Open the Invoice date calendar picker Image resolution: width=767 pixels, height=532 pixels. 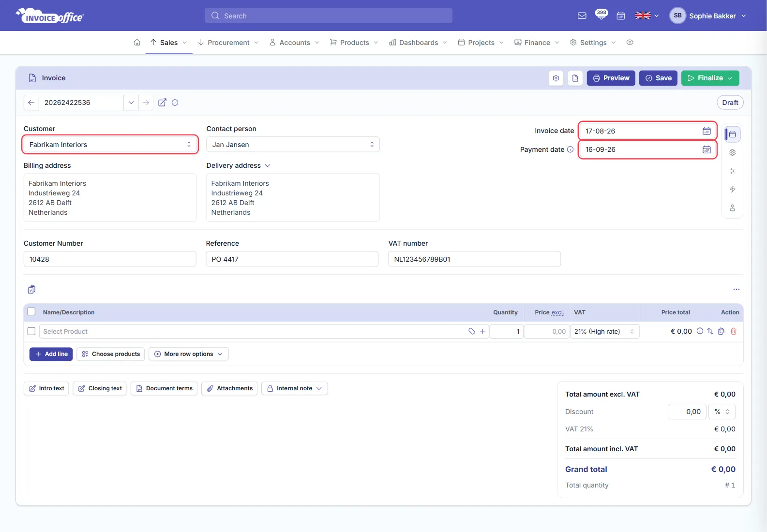point(707,131)
